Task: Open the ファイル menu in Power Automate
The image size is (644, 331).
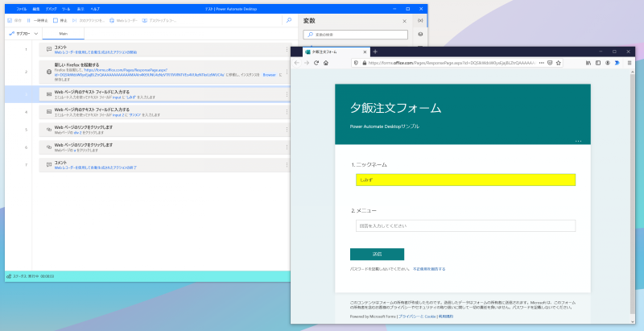Action: (x=22, y=9)
